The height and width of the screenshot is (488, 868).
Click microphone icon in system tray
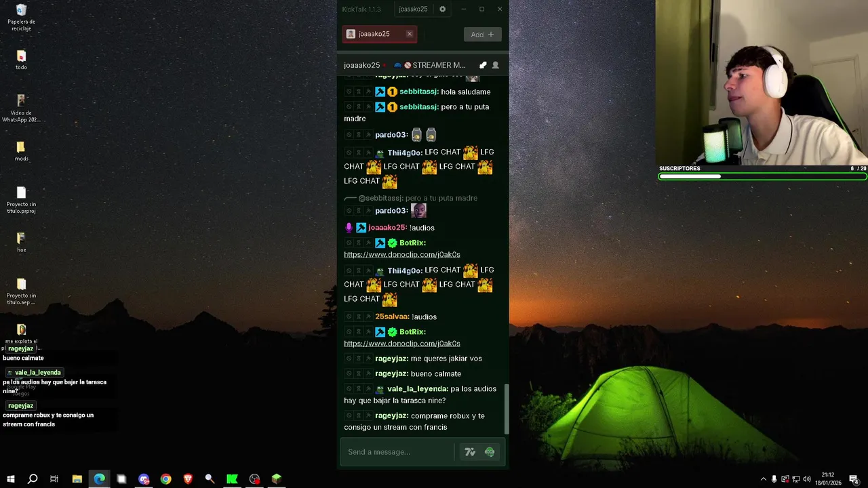[774, 479]
